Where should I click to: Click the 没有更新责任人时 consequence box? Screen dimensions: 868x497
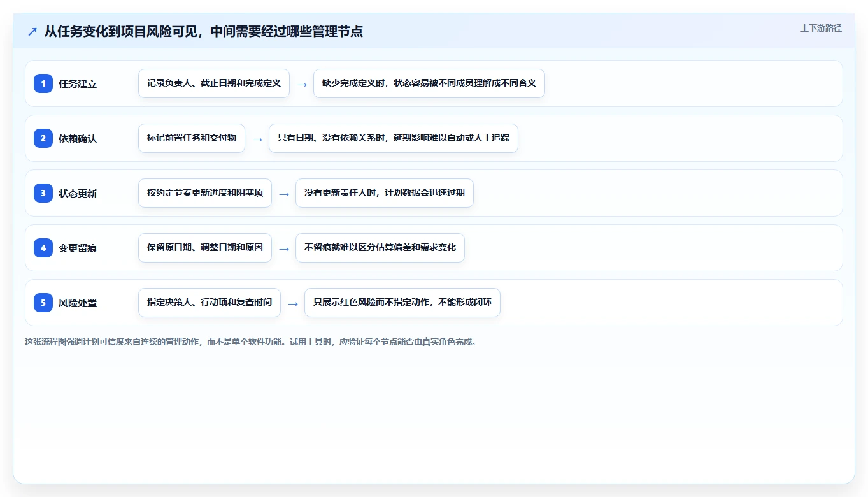click(x=385, y=193)
